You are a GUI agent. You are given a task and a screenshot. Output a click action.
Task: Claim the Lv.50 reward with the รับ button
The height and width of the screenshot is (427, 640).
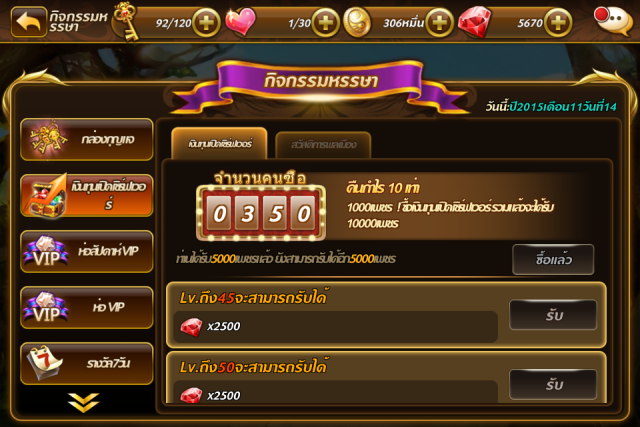pos(553,384)
